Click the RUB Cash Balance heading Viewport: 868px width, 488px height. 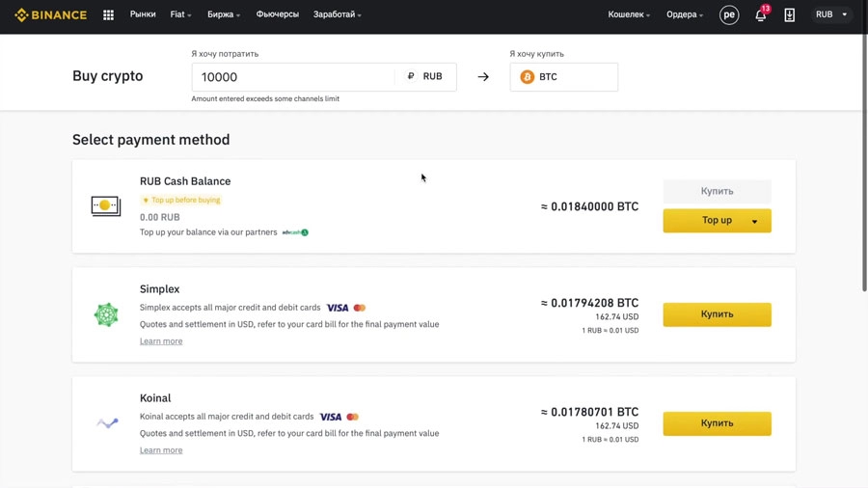pyautogui.click(x=185, y=181)
